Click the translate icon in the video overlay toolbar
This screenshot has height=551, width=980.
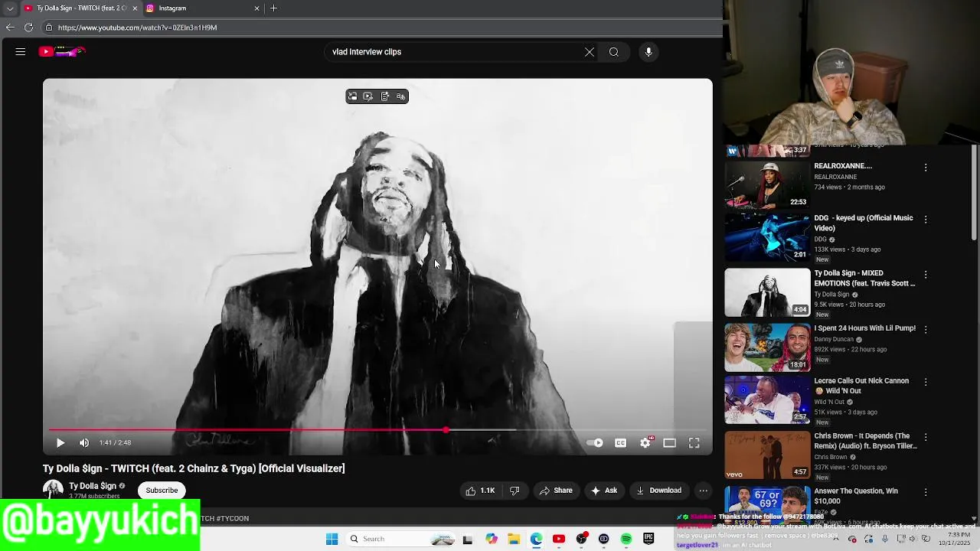(x=400, y=96)
